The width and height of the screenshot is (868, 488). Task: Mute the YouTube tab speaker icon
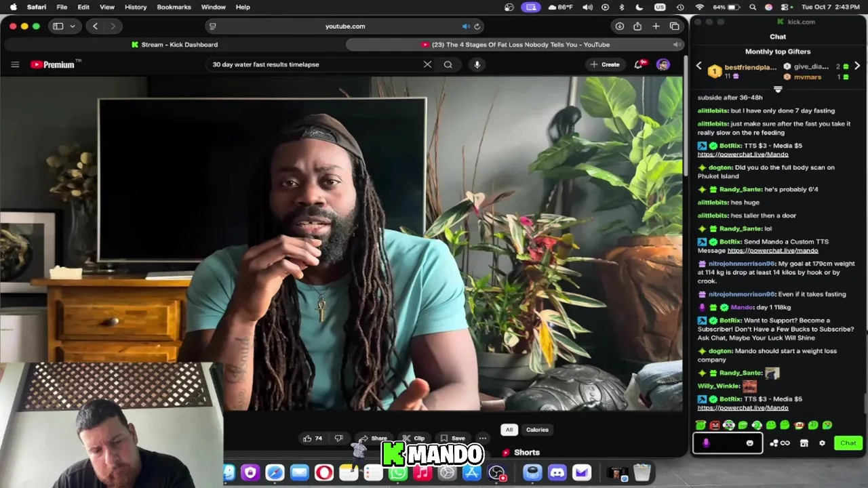tap(676, 45)
